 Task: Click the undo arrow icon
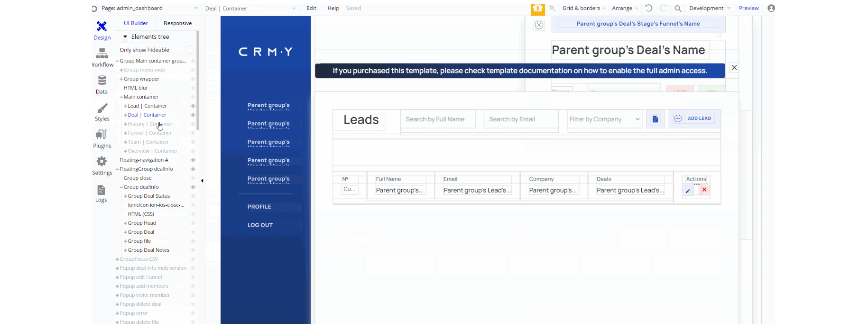[x=649, y=8]
